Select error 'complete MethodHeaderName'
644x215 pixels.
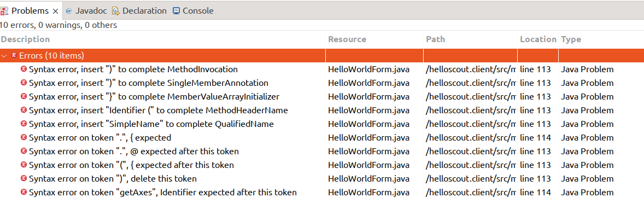(x=158, y=111)
